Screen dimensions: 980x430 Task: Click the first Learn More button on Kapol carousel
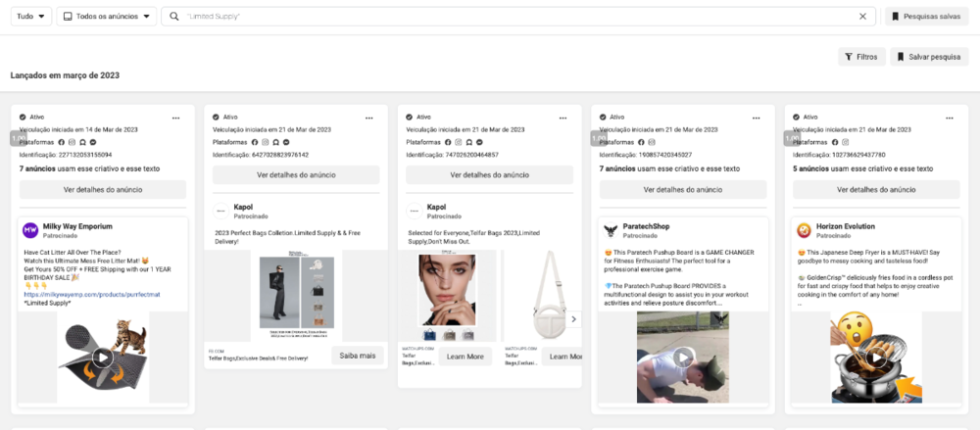pyautogui.click(x=465, y=357)
